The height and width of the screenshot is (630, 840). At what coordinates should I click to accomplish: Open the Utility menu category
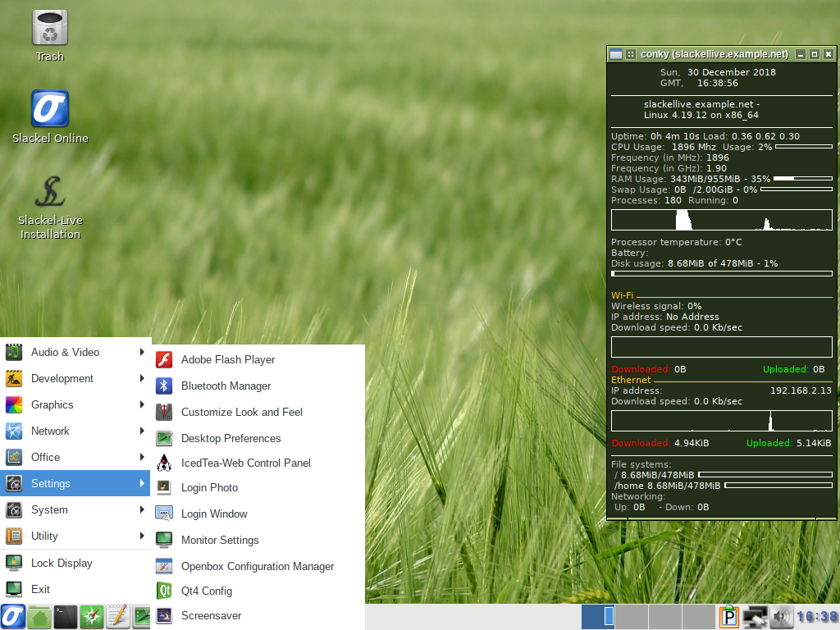[75, 536]
